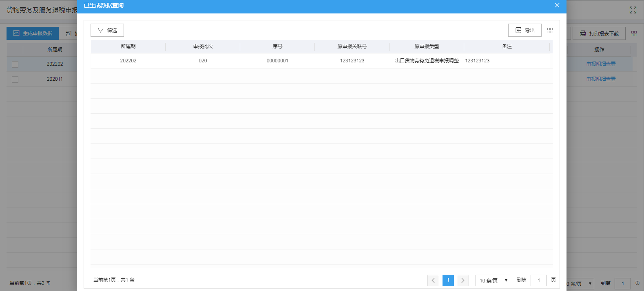This screenshot has height=291, width=644.
Task: Go to next page in dialog pagination
Action: click(463, 280)
